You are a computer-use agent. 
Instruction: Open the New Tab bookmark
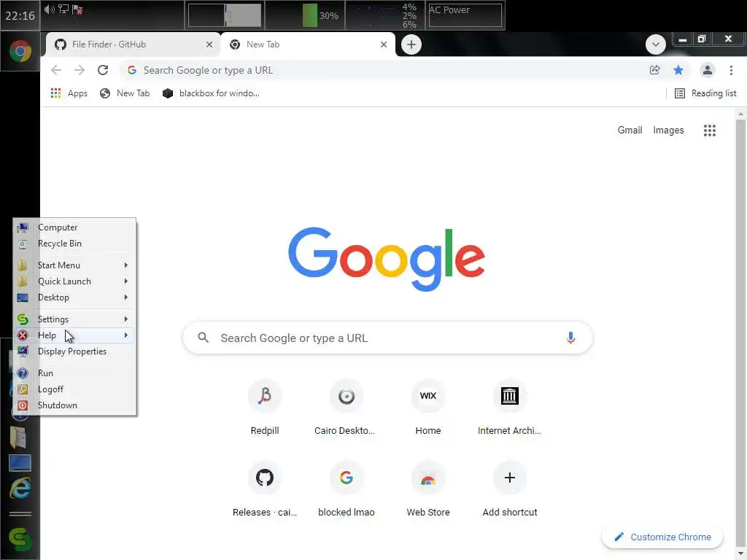pos(125,93)
